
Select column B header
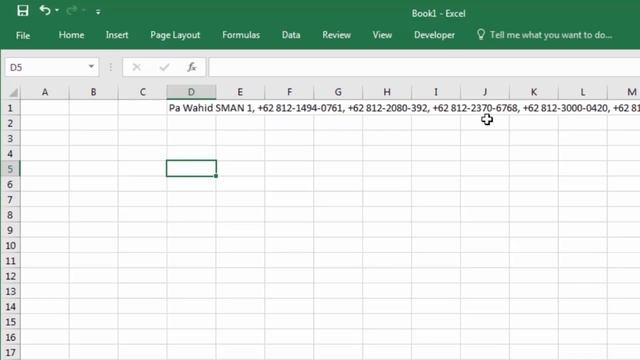tap(93, 92)
